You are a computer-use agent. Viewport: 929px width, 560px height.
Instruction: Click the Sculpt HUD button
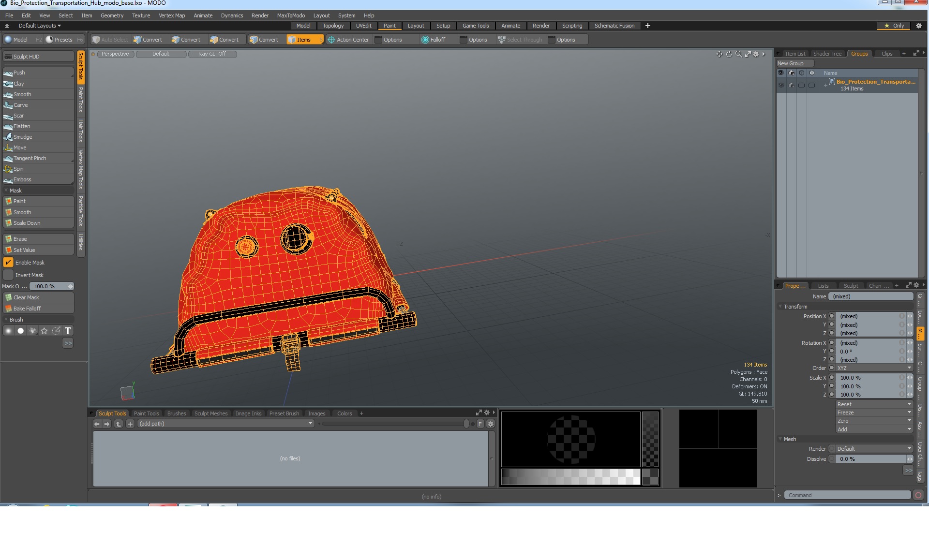[38, 57]
